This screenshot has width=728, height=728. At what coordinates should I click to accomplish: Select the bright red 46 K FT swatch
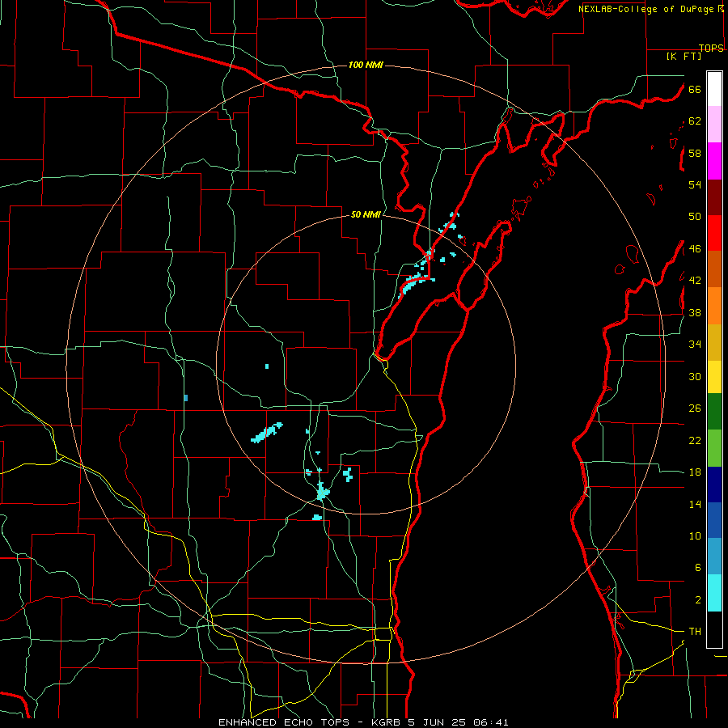click(x=714, y=233)
